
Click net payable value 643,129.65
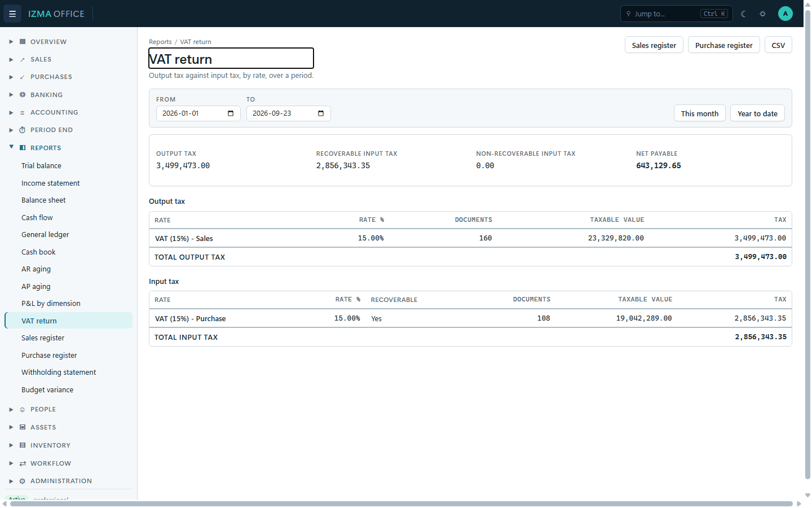pos(659,166)
